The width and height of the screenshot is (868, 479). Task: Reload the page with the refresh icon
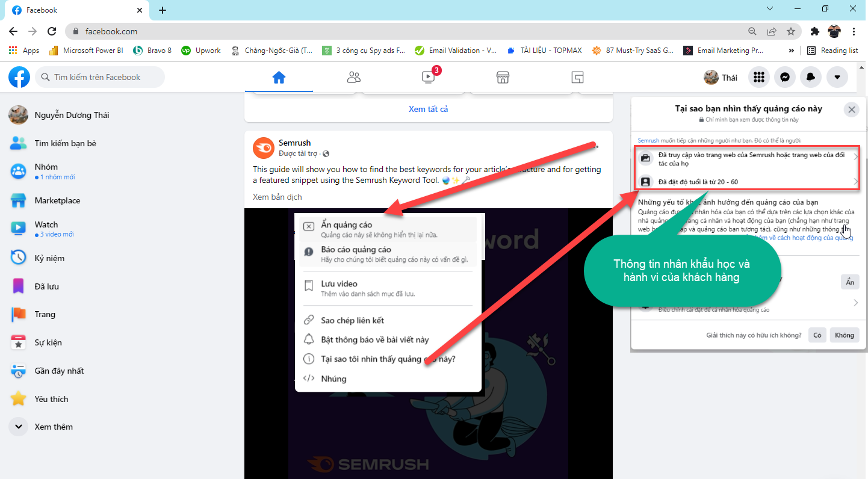(52, 31)
